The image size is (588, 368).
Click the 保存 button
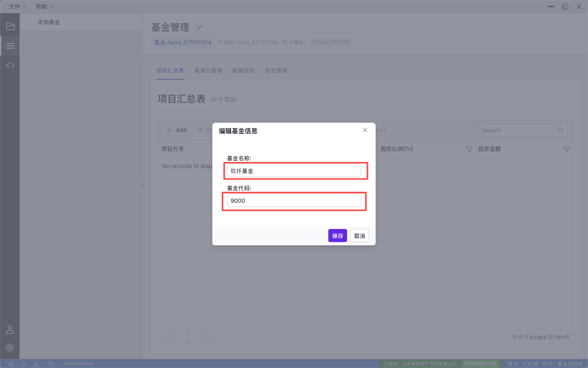click(x=338, y=236)
